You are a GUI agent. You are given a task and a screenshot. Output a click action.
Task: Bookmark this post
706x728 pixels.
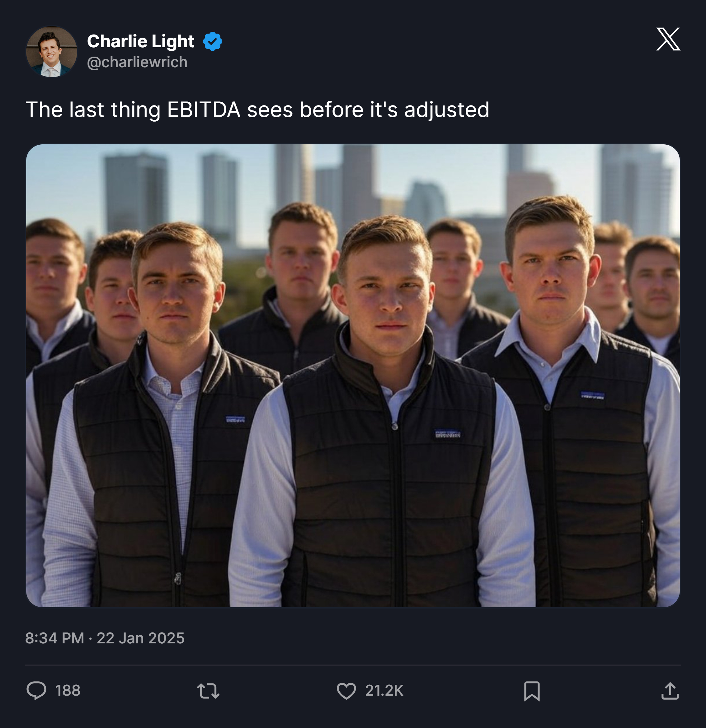[532, 691]
